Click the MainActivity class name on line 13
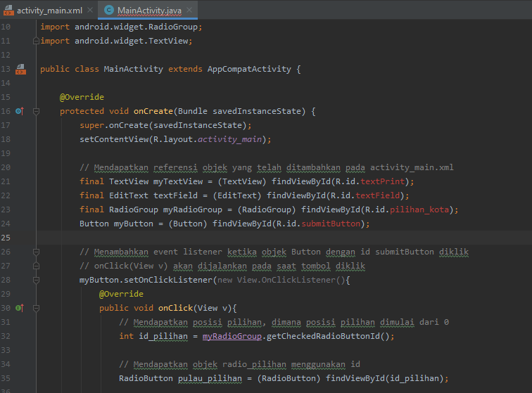 pyautogui.click(x=133, y=69)
